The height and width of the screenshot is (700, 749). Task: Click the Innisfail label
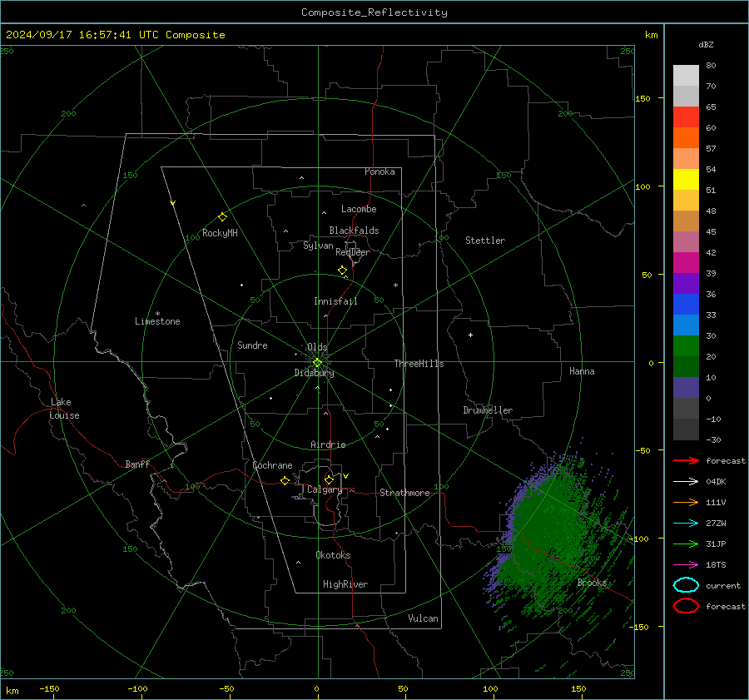pos(335,301)
